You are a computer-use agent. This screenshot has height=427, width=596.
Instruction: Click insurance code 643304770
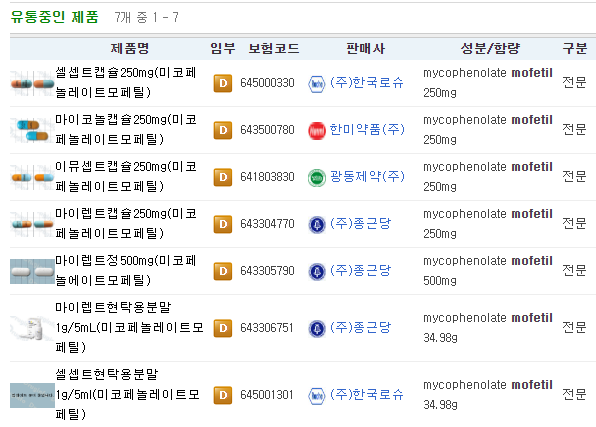(267, 224)
